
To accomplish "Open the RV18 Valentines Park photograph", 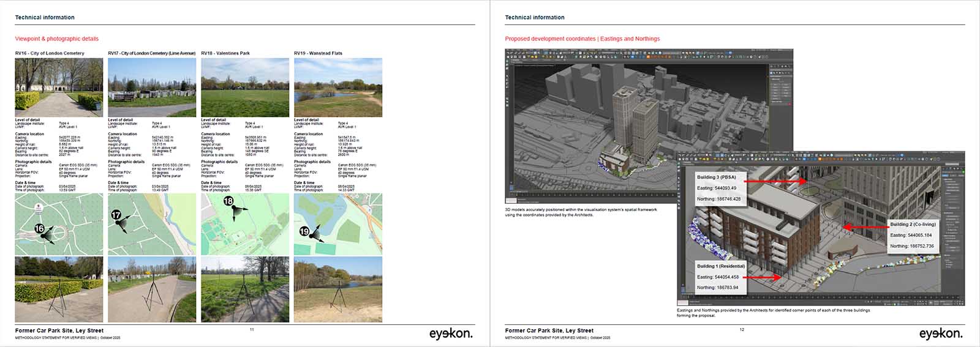I will tap(245, 88).
